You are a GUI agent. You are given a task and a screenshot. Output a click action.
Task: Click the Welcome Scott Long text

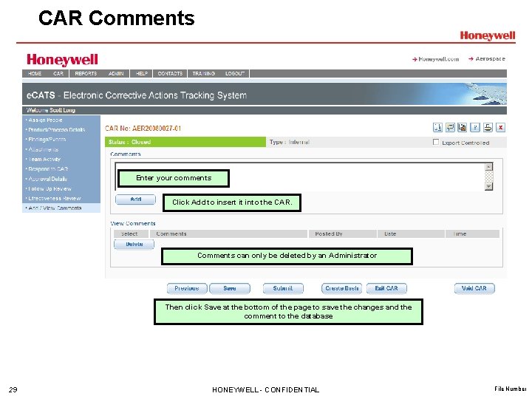point(50,110)
